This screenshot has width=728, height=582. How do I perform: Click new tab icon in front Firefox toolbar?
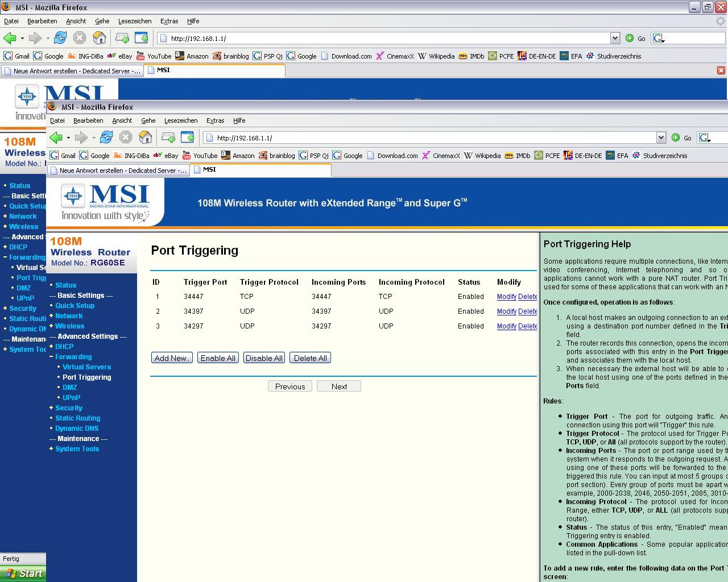168,138
